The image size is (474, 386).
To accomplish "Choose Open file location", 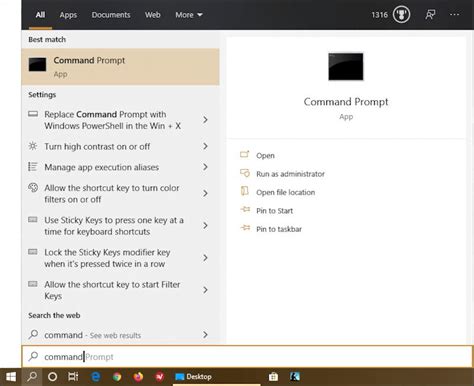I will point(286,192).
